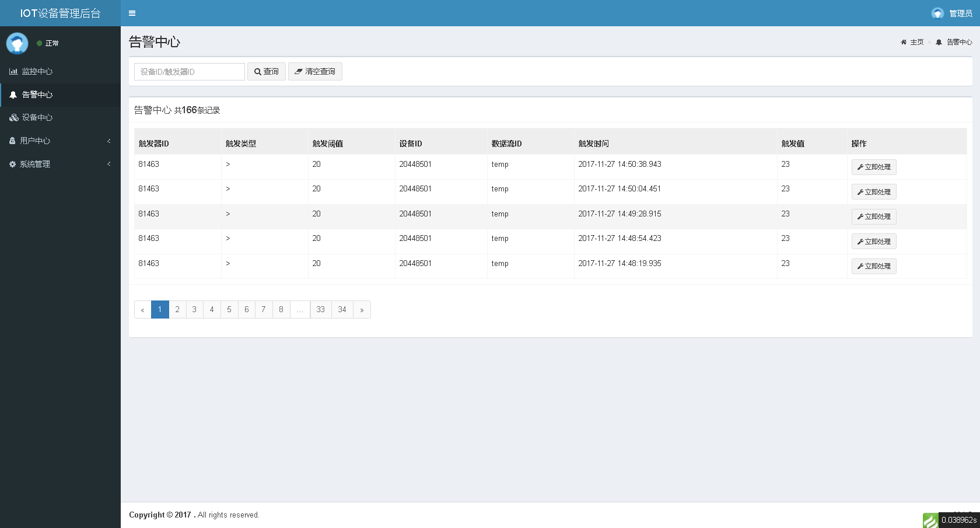Go to next page with » button
Viewport: 980px width, 528px height.
pos(362,310)
